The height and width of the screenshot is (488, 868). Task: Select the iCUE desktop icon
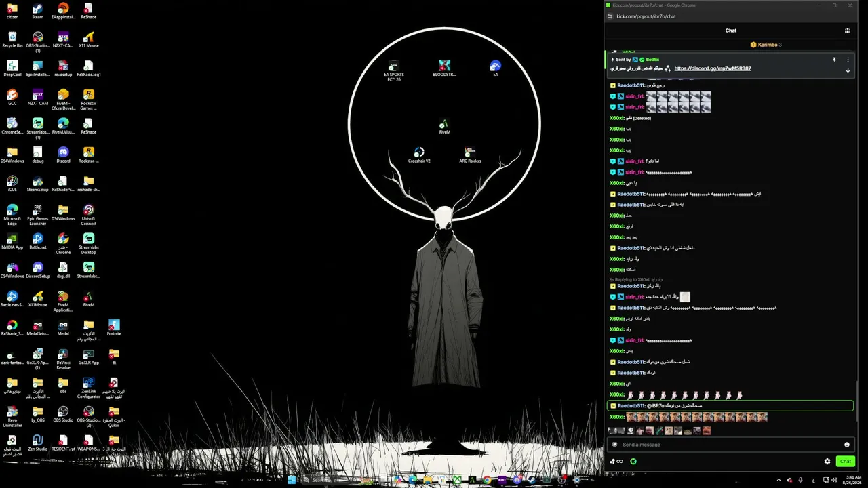tap(12, 183)
